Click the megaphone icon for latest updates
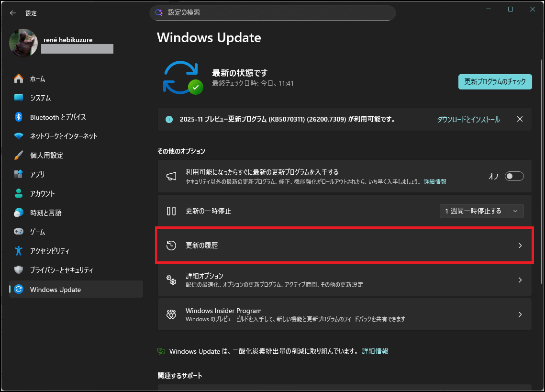This screenshot has width=545, height=392. 171,176
